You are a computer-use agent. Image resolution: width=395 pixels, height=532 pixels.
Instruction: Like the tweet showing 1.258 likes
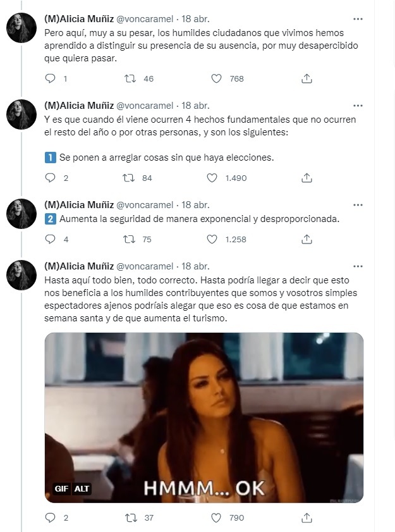216,239
